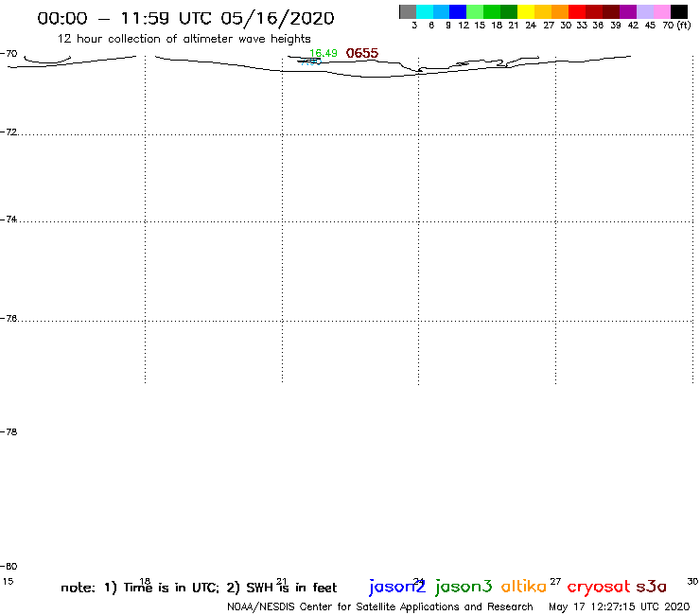
Task: Click the 24 value under the color scale
Action: (531, 26)
